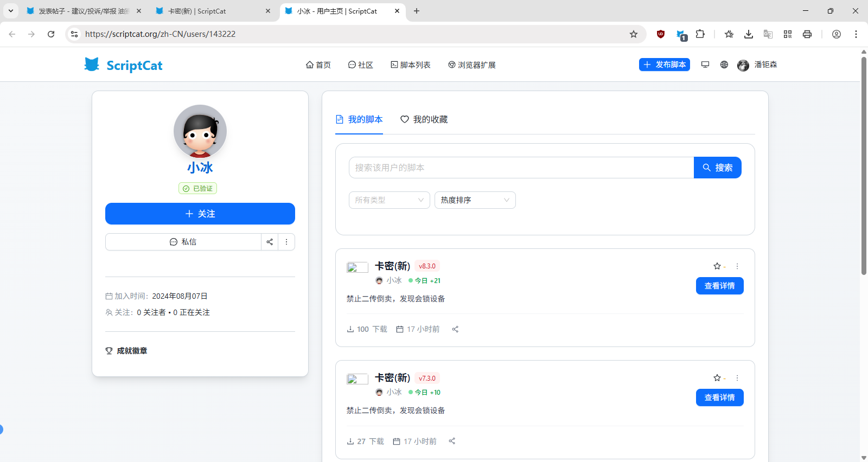Close the 小冰 - 用户主页 browser tab
This screenshot has width=868, height=462.
coord(397,11)
